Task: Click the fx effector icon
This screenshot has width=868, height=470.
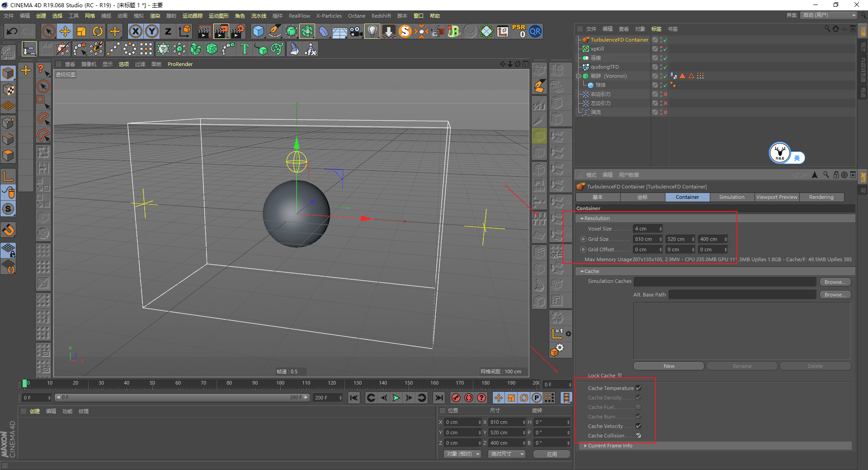Action: 311,49
